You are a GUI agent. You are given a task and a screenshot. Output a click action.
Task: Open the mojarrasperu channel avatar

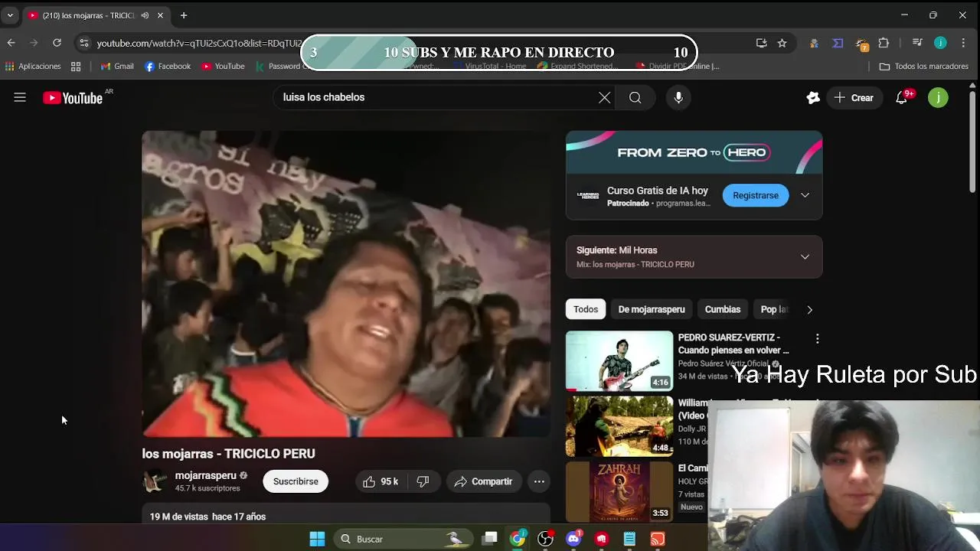tap(155, 481)
